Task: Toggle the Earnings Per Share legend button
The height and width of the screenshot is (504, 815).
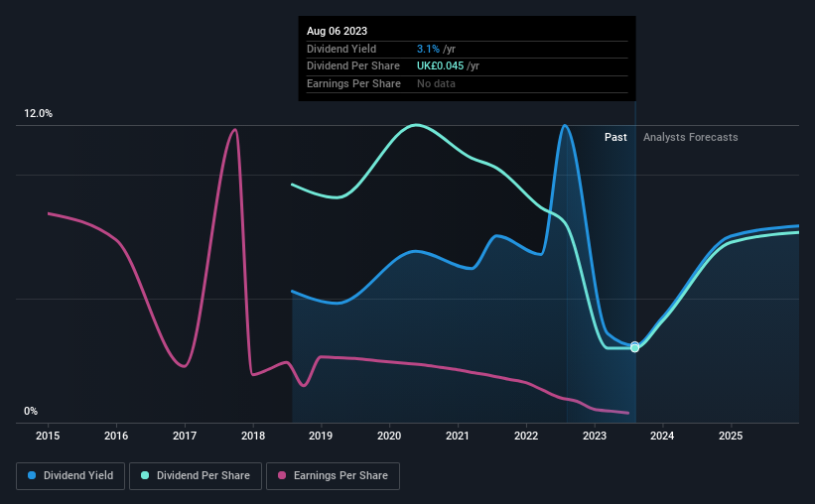Action: [x=333, y=476]
